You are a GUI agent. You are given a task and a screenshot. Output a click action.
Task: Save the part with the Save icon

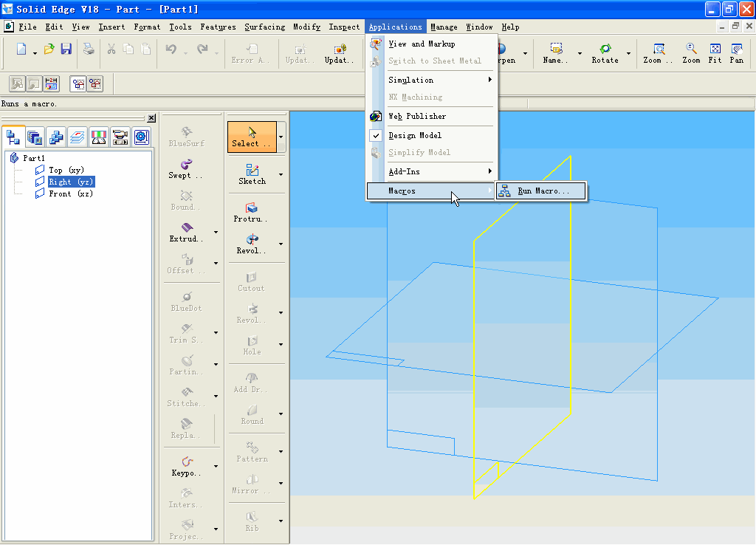pyautogui.click(x=66, y=49)
